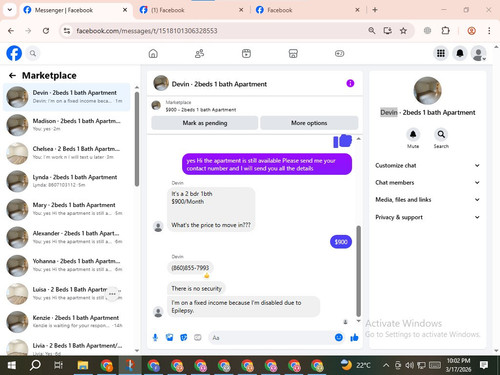Open the account profile avatar menu
Screen dimensions: 500x375
pyautogui.click(x=478, y=53)
